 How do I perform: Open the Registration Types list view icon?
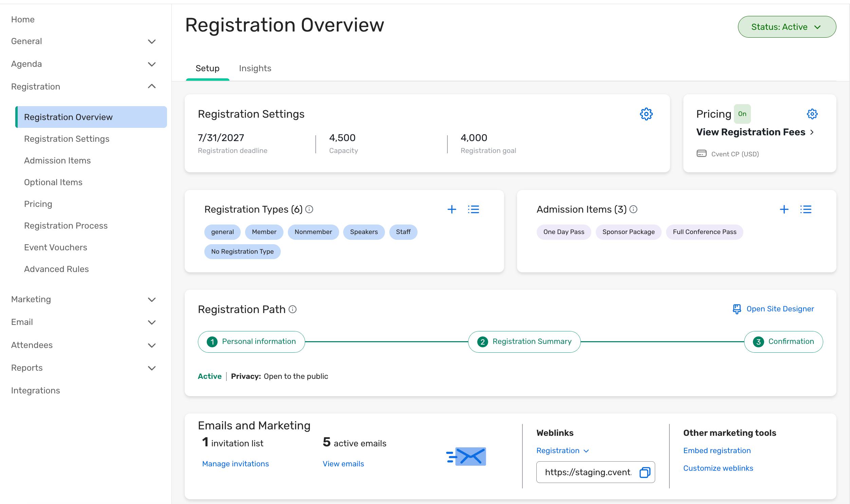[473, 210]
